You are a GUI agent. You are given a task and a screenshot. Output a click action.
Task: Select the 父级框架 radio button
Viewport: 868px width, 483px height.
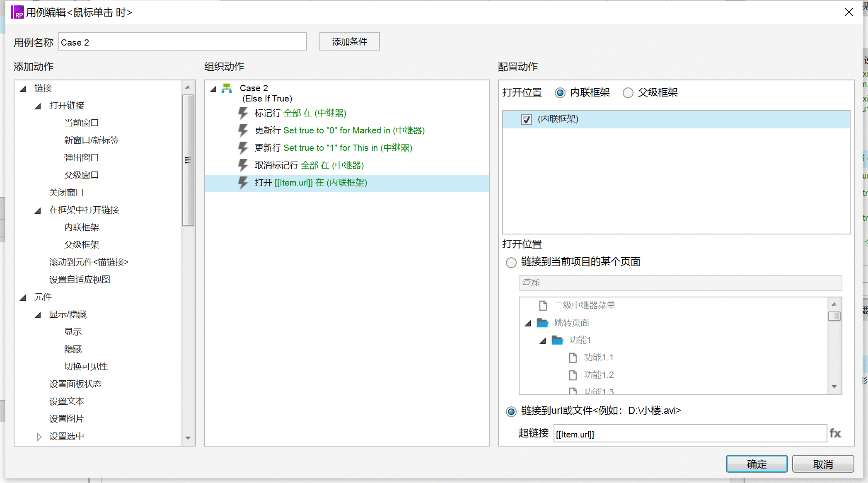[x=628, y=93]
